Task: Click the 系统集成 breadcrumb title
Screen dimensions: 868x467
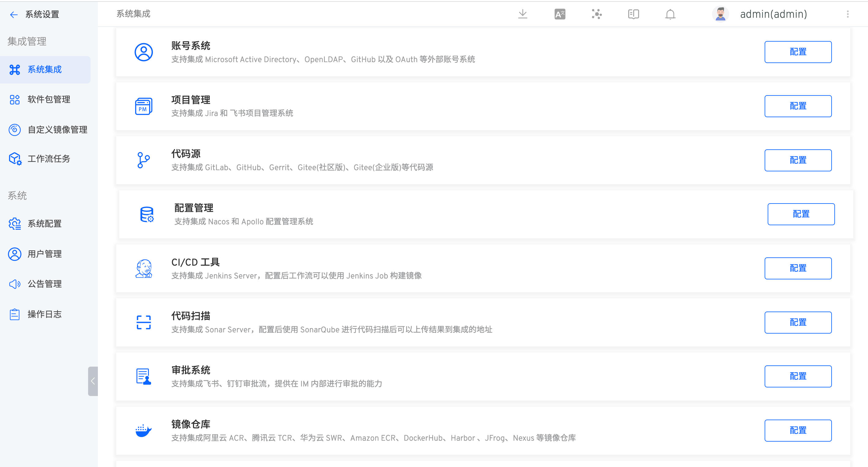Action: (x=133, y=14)
